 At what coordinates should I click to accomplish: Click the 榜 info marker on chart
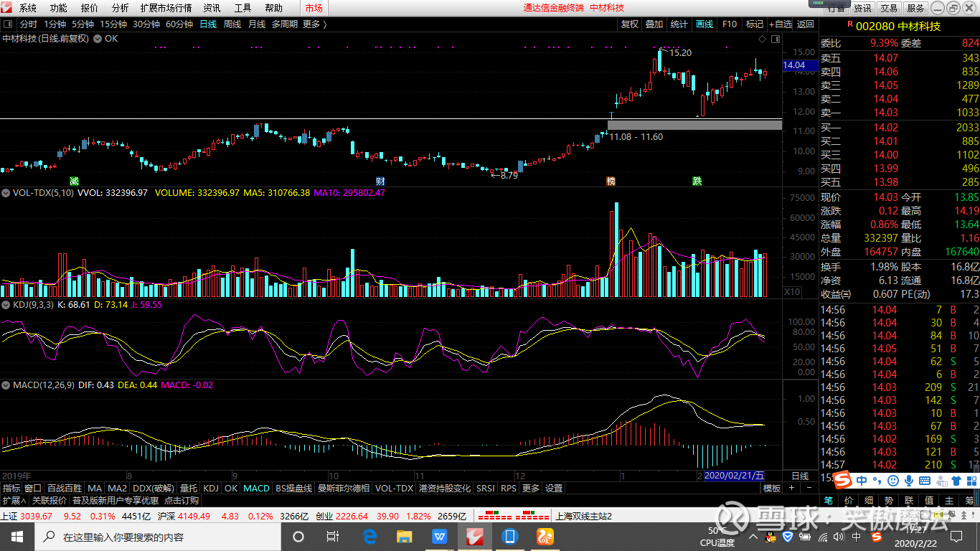(x=611, y=181)
